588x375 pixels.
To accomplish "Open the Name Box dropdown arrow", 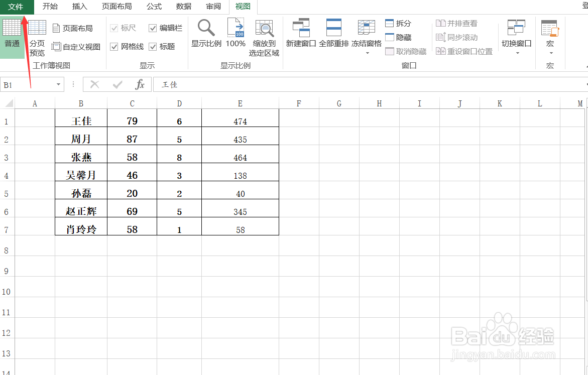I will coord(57,84).
